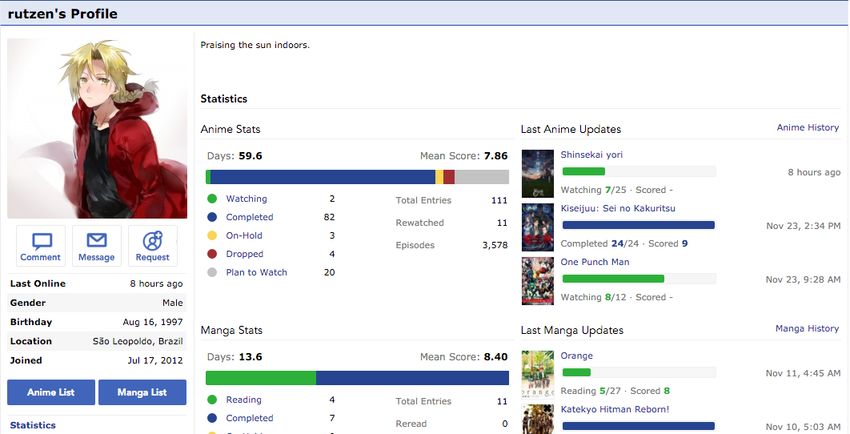The image size is (850, 434).
Task: Open the One Punch Man link
Action: (595, 262)
